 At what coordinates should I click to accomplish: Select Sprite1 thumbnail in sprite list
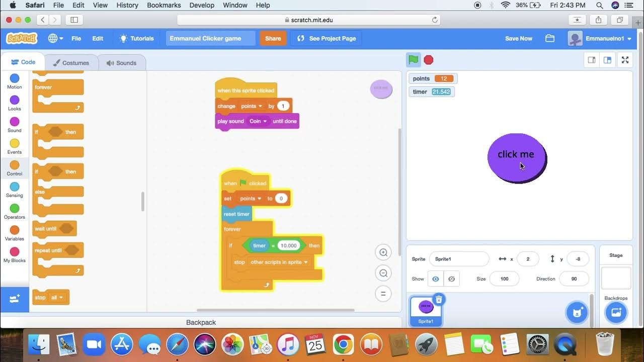(426, 311)
